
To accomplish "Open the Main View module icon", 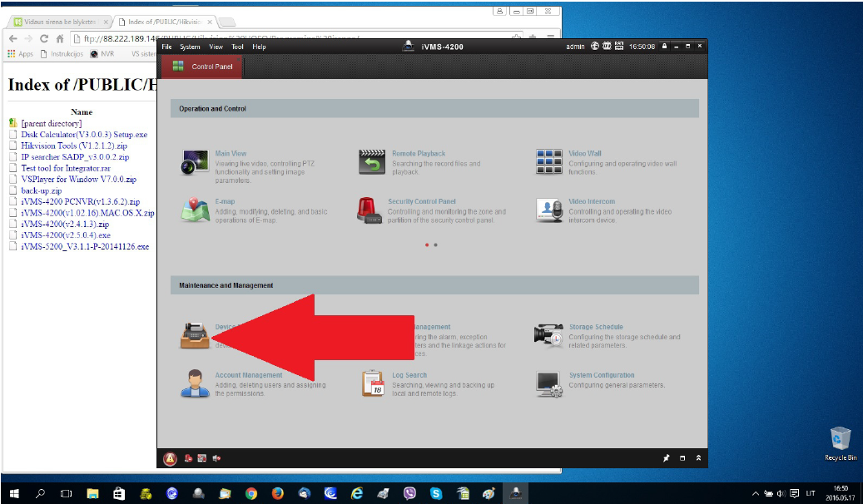I will tap(195, 162).
